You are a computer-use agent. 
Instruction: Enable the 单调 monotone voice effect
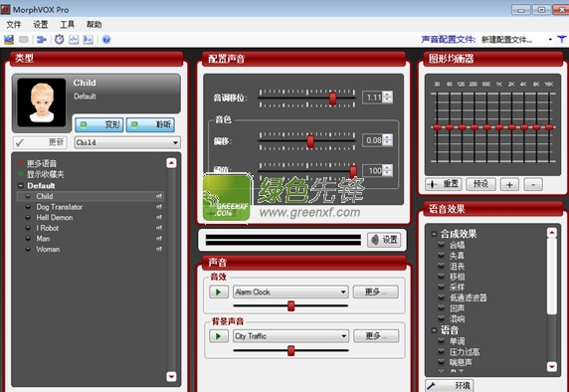tap(442, 341)
